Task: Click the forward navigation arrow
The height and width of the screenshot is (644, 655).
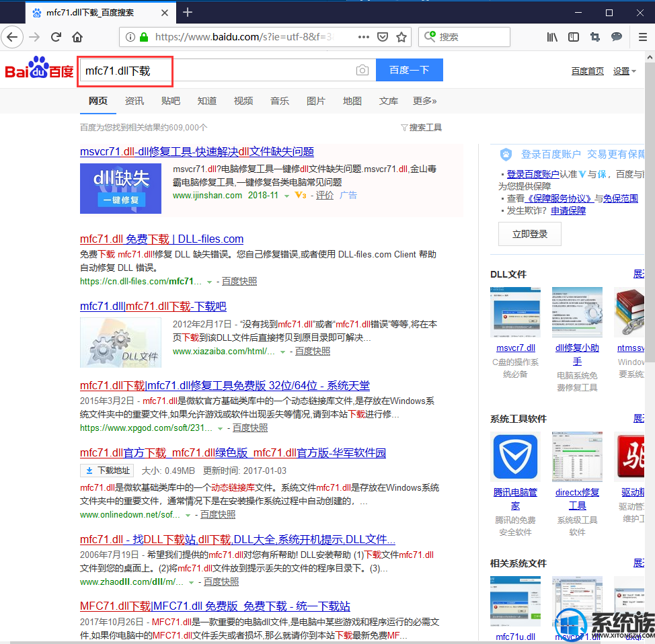Action: 34,37
